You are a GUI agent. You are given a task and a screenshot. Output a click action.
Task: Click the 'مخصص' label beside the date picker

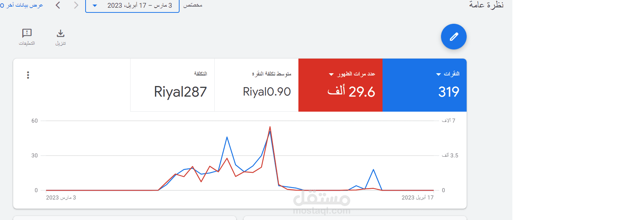[193, 5]
